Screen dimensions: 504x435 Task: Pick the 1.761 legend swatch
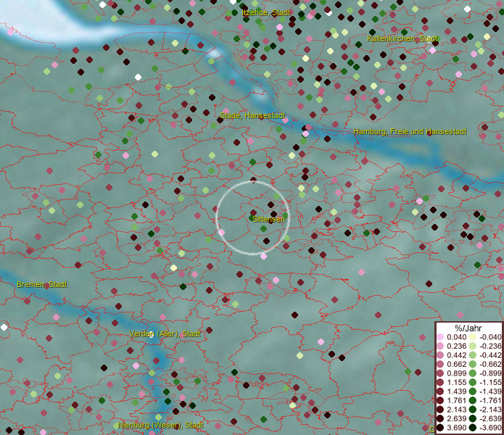tap(440, 400)
